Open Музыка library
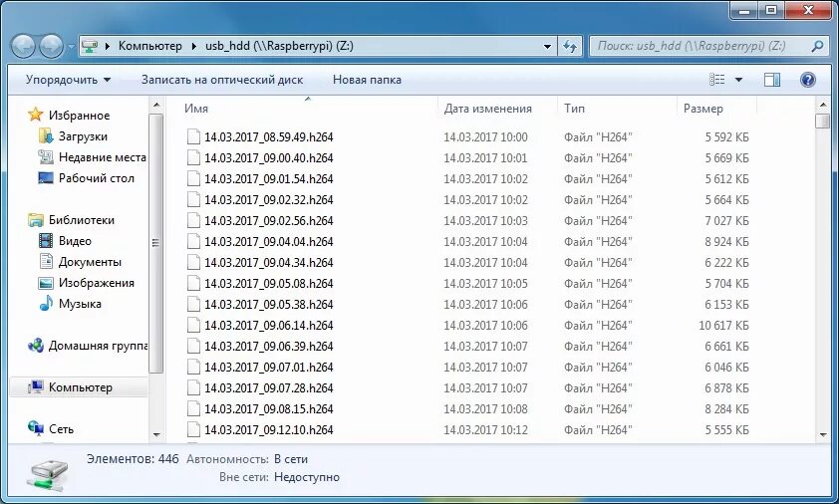 point(80,304)
